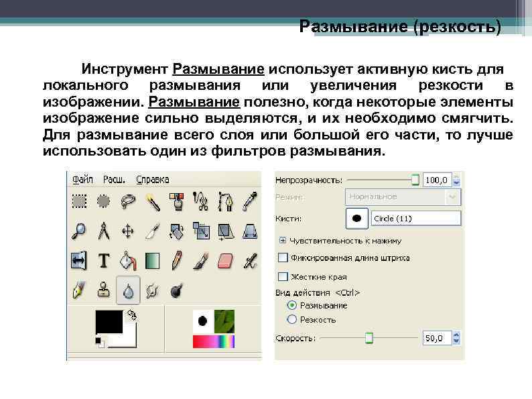This screenshot has width=532, height=399.
Task: Select the Perspective tool
Action: [251, 231]
